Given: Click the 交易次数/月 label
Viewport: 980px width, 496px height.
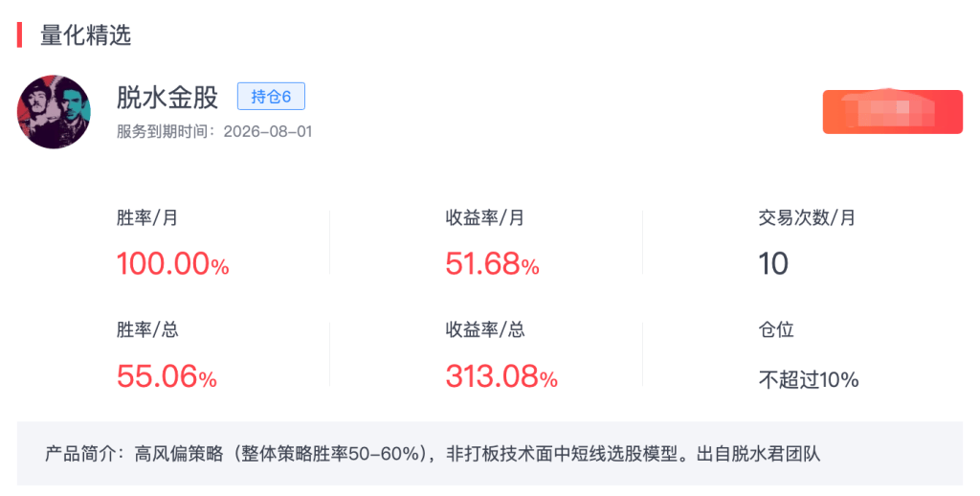Looking at the screenshot, I should click(807, 217).
